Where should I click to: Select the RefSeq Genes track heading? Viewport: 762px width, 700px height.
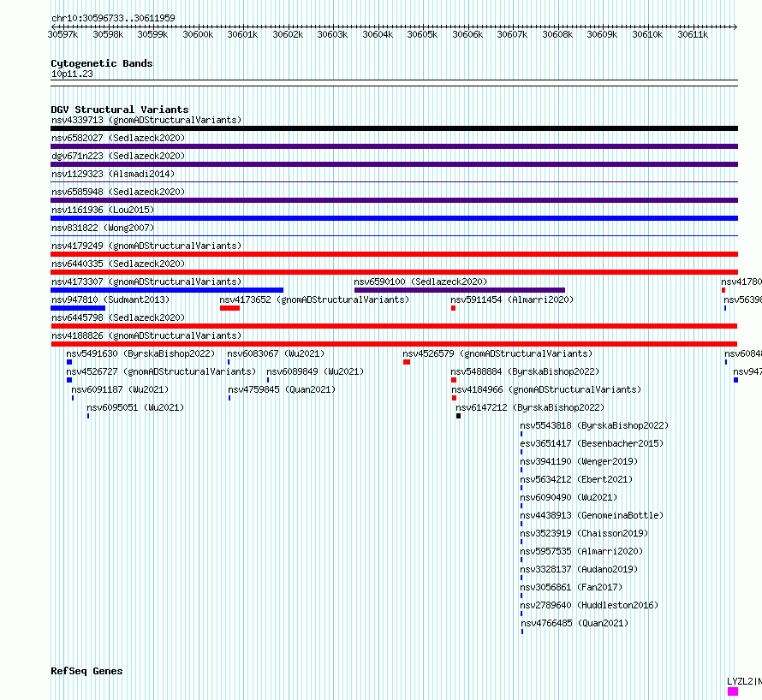click(86, 671)
